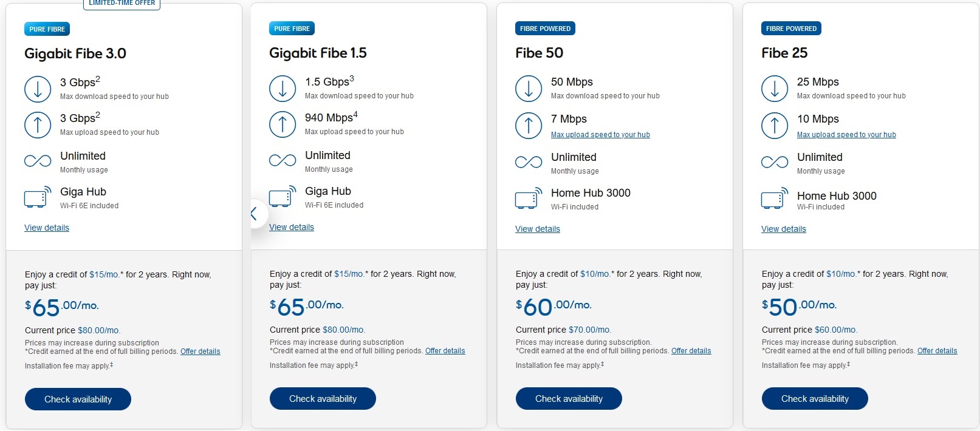Open Offer details under Gigabit Fibe 1.5 pricing

pyautogui.click(x=445, y=351)
